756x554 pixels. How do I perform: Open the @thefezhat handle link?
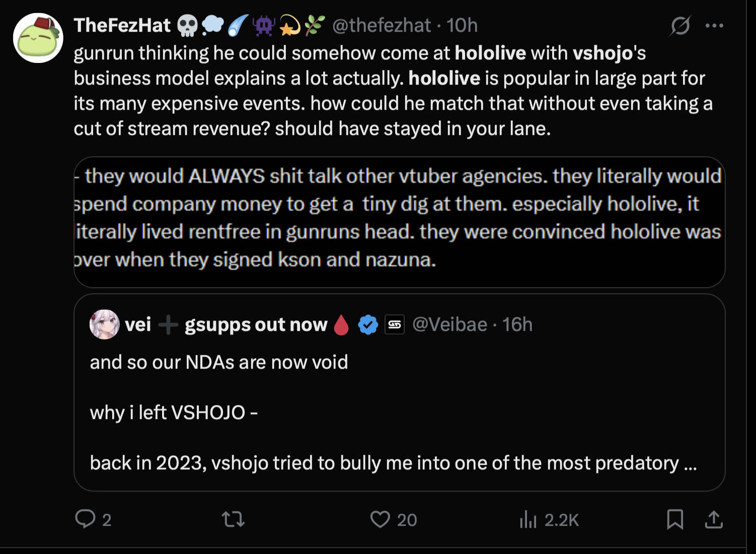(382, 25)
